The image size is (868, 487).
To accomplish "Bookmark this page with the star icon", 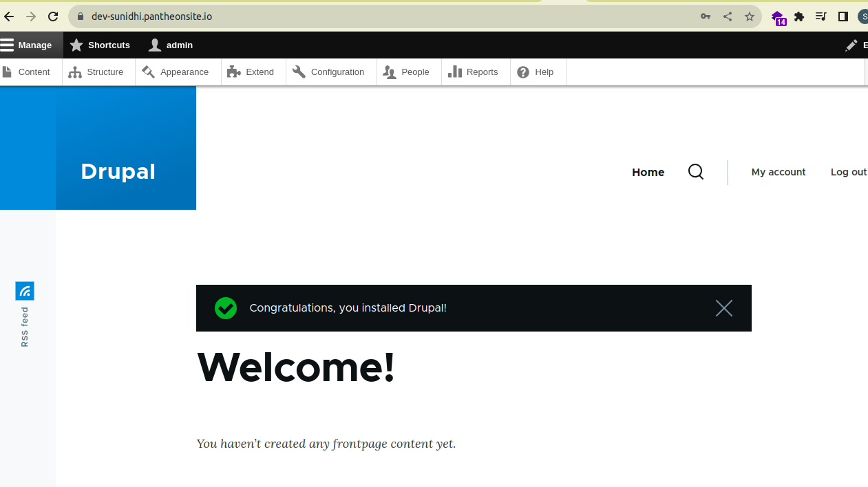I will (750, 17).
